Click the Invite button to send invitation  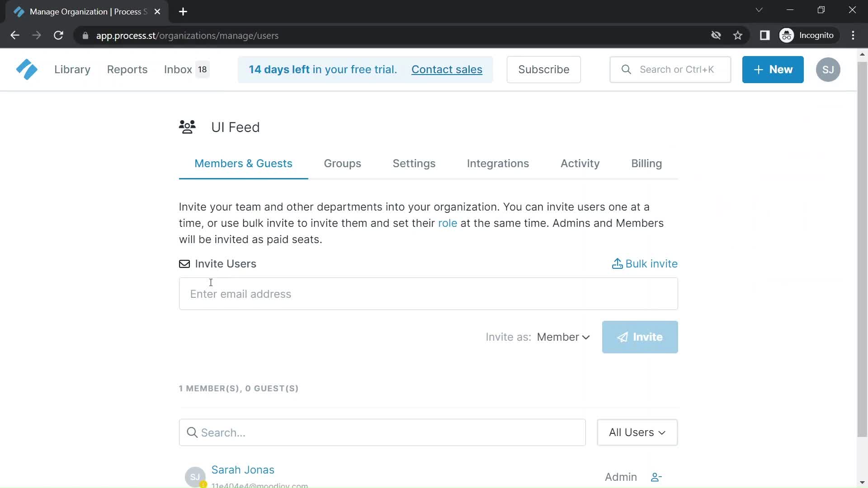[x=640, y=337]
